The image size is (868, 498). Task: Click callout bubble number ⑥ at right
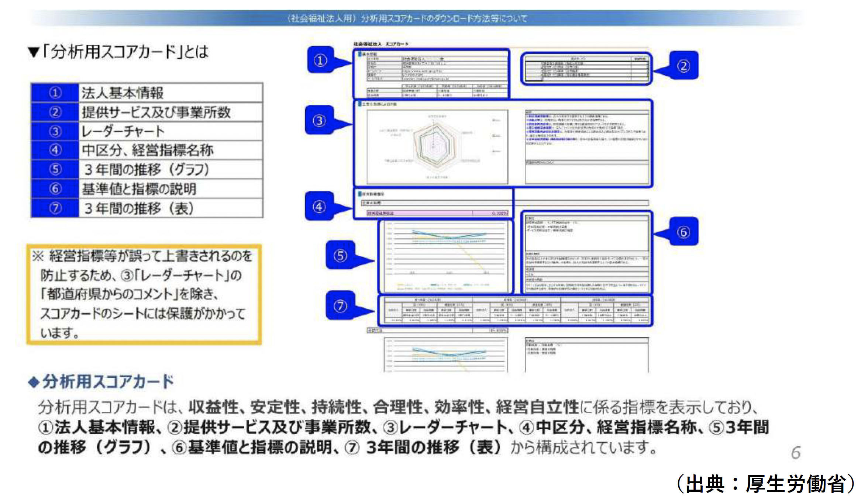(x=683, y=232)
